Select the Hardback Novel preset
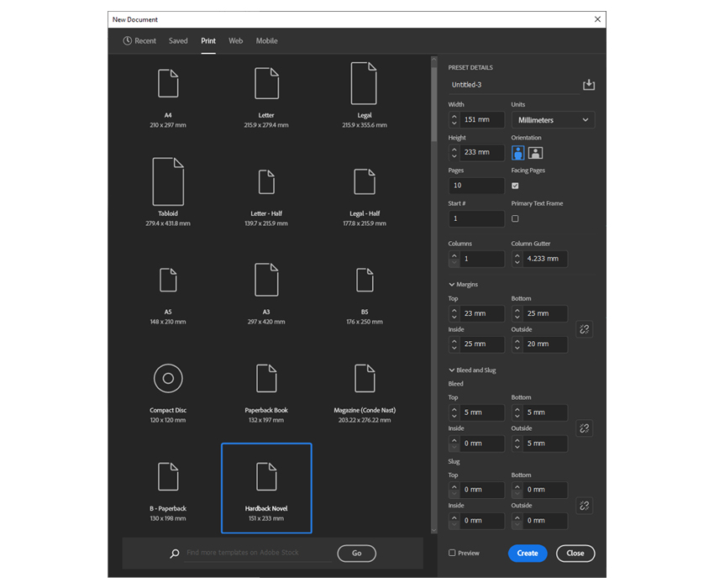Viewport: 714px width, 588px height. pos(266,488)
